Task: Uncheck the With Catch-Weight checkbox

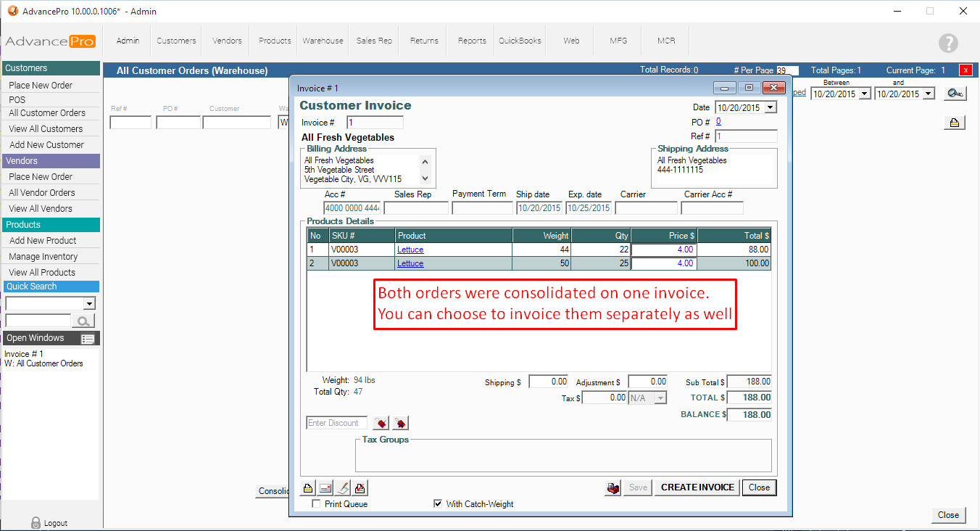Action: pos(437,504)
